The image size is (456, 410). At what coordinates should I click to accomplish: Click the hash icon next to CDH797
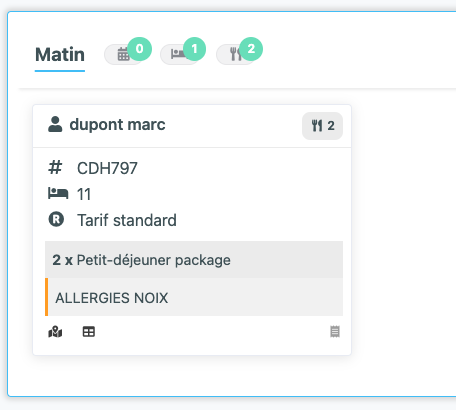(55, 167)
